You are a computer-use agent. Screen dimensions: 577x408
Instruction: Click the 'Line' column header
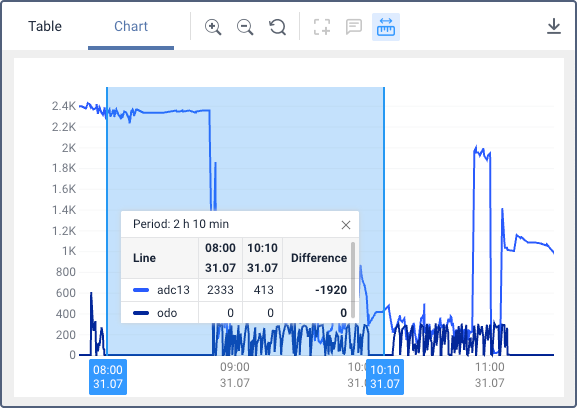(144, 258)
